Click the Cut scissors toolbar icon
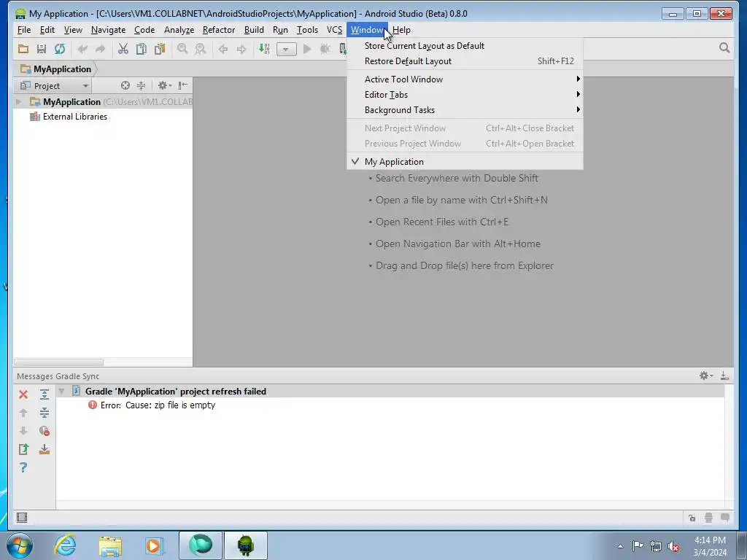747x560 pixels. 123,49
